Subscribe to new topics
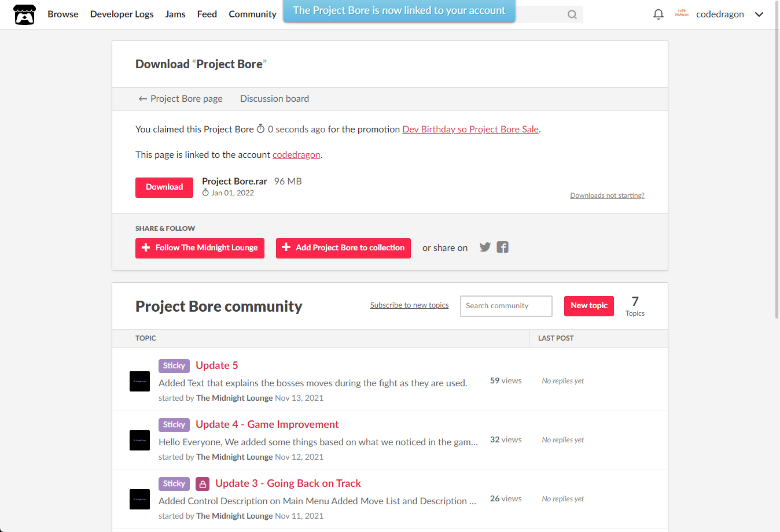The width and height of the screenshot is (780, 532). (409, 305)
